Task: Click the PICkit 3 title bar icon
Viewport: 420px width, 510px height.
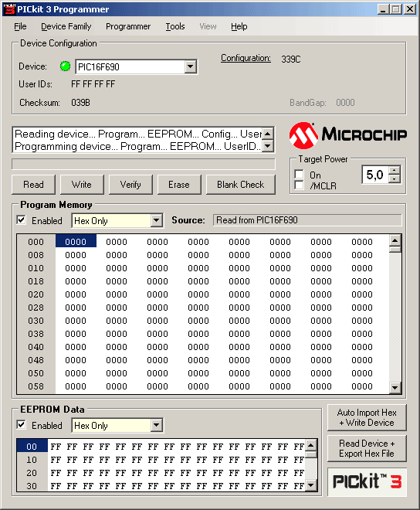Action: click(x=9, y=9)
